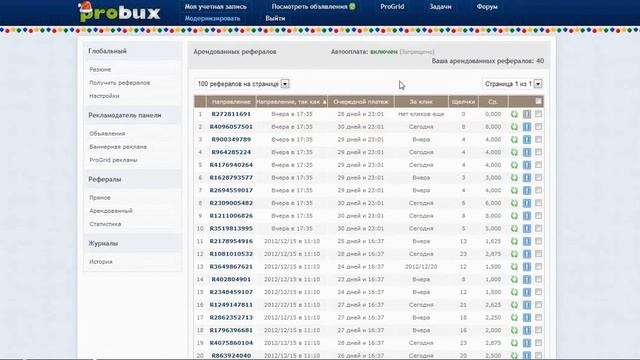Viewport: 640px width, 360px height.
Task: Open blue info icon for R3519813995
Action: point(527,229)
